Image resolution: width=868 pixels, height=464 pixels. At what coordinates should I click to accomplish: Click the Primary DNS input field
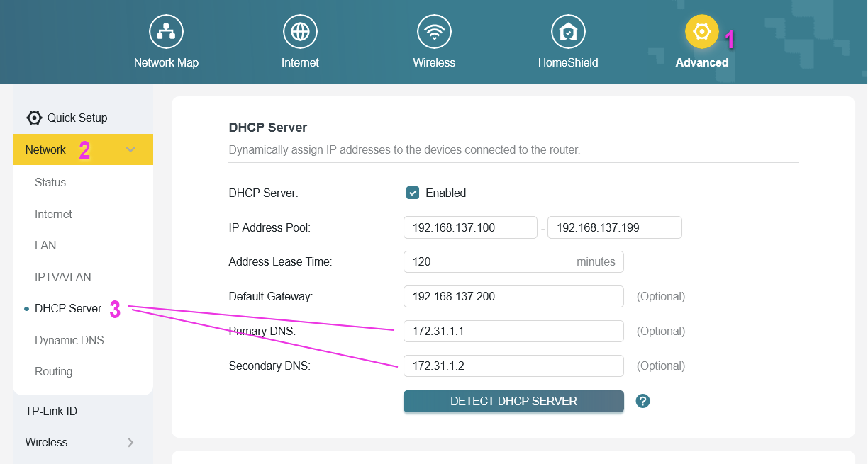[513, 331]
